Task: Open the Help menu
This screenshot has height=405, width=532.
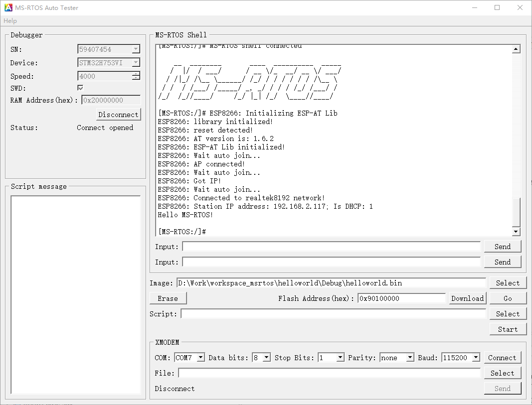Action: point(10,21)
